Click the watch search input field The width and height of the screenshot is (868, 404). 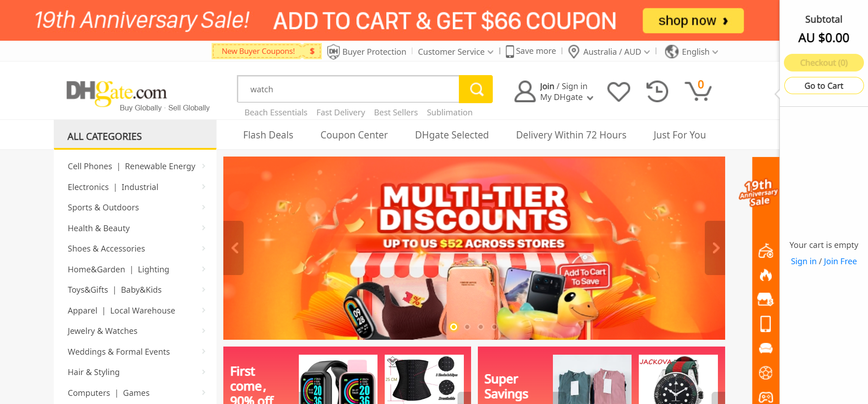point(348,89)
